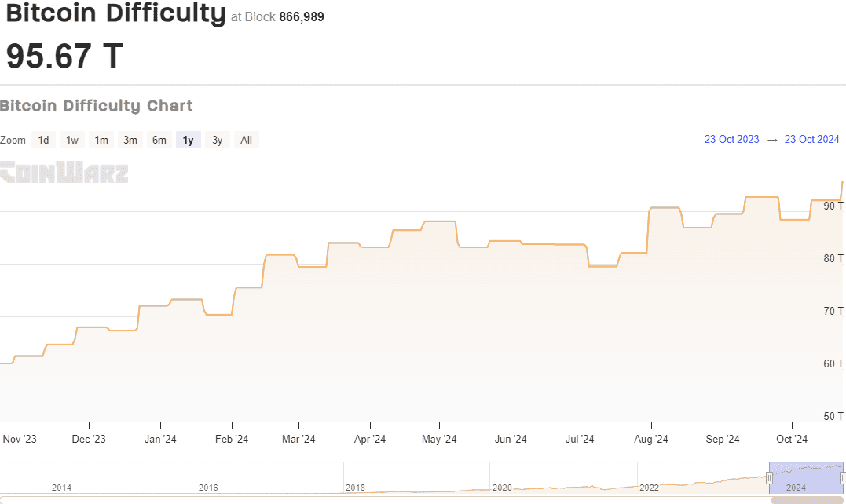Click the left navigator resize handle

point(768,477)
